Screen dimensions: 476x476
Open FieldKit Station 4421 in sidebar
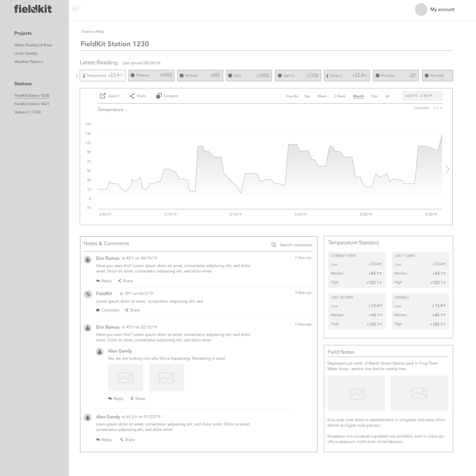pos(32,104)
